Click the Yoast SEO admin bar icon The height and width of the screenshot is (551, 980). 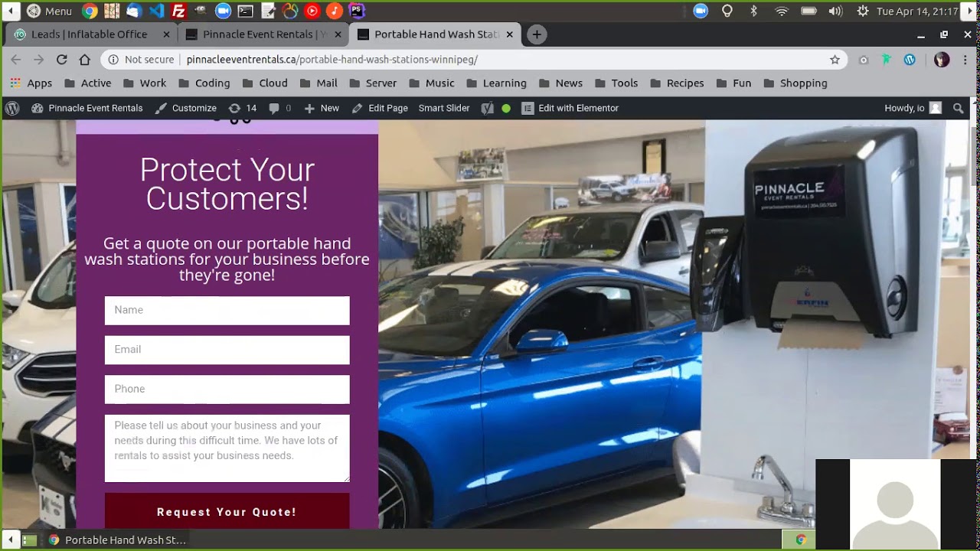tap(487, 108)
